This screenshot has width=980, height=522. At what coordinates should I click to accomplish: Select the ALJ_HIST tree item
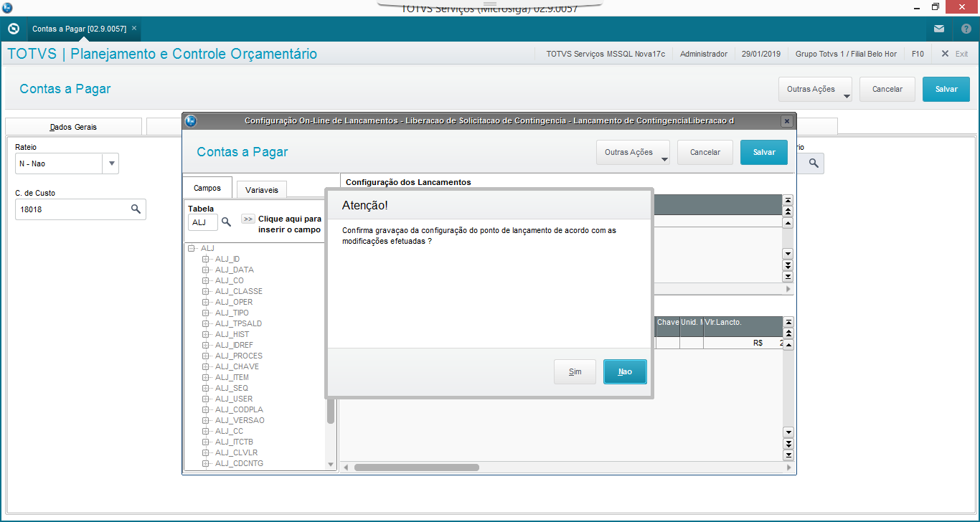point(232,334)
